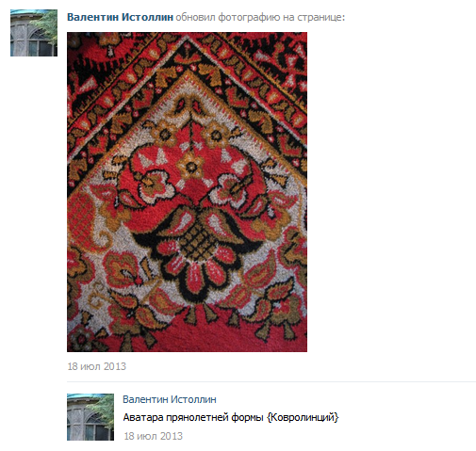
Task: Open Валентин Истоллин's avatar beside the post header
Action: click(34, 33)
